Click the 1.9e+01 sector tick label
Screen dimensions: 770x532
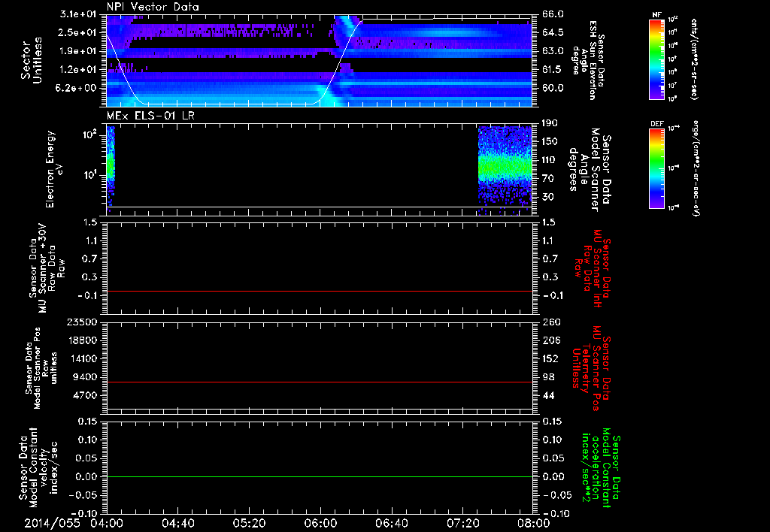[79, 51]
